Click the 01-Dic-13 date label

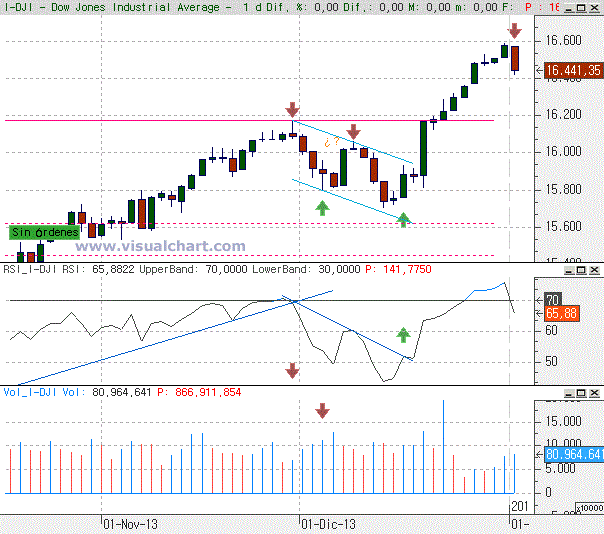[x=328, y=524]
